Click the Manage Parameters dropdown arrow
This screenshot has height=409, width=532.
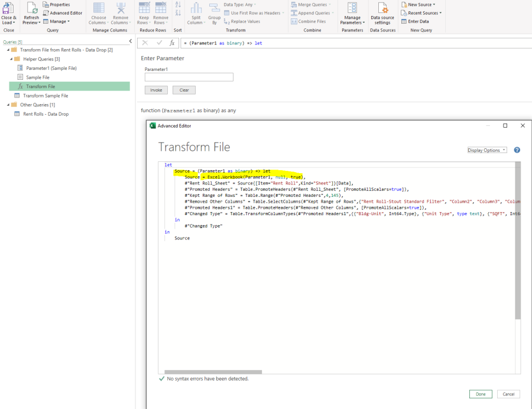click(x=364, y=22)
